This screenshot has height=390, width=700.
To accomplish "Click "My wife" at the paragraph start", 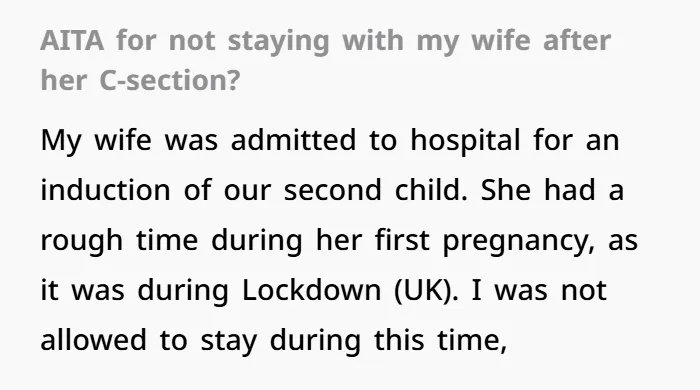I will coord(96,140).
